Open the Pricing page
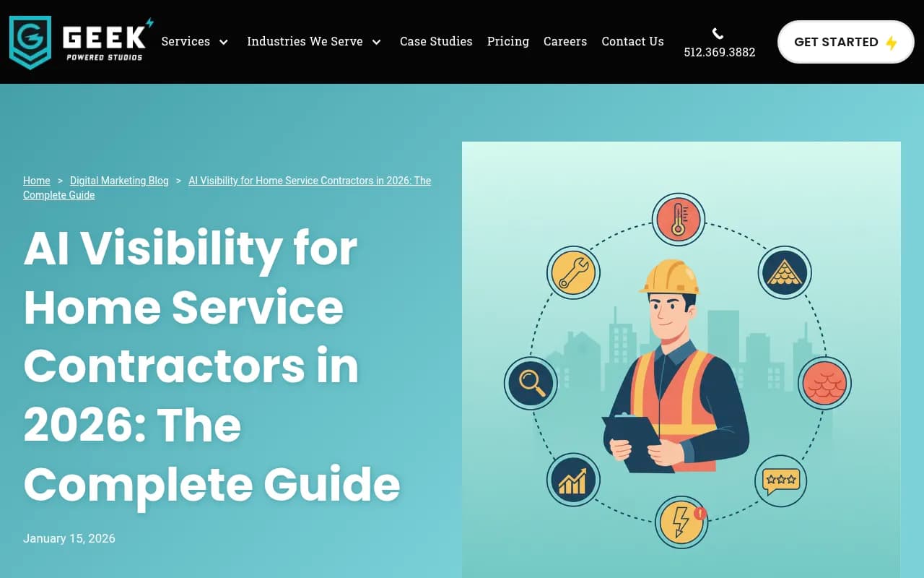Viewport: 924px width, 578px height. coord(508,41)
